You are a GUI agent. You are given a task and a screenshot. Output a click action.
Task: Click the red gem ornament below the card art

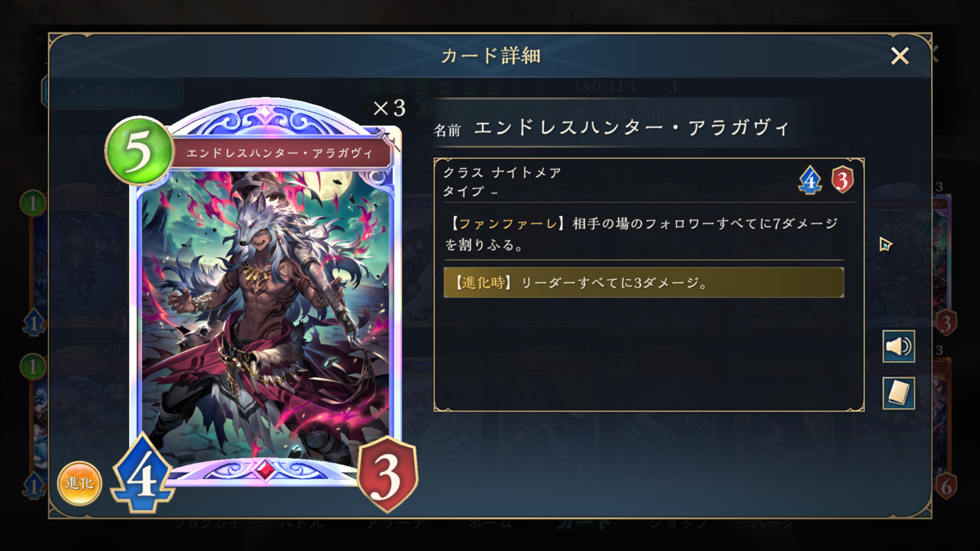265,471
